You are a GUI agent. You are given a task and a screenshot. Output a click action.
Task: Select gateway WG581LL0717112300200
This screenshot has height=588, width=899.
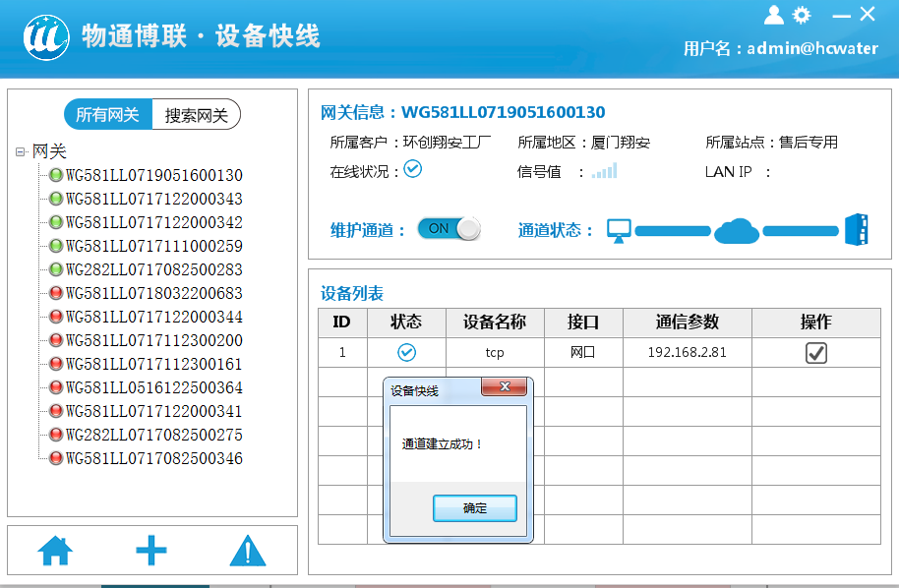(153, 340)
